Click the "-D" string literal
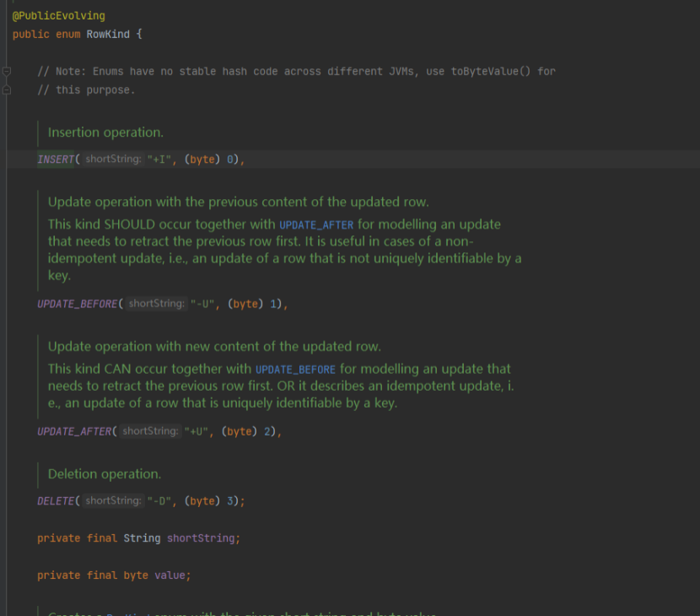Image resolution: width=700 pixels, height=616 pixels. pyautogui.click(x=159, y=501)
